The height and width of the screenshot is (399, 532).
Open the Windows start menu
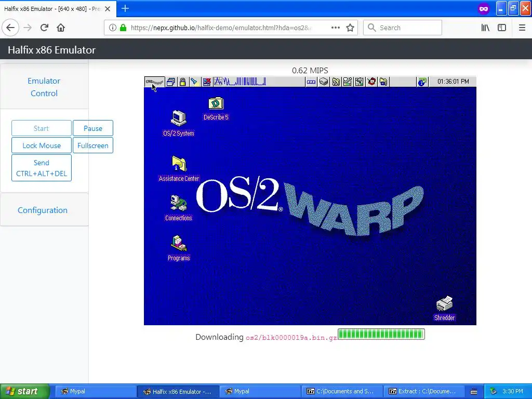25,391
